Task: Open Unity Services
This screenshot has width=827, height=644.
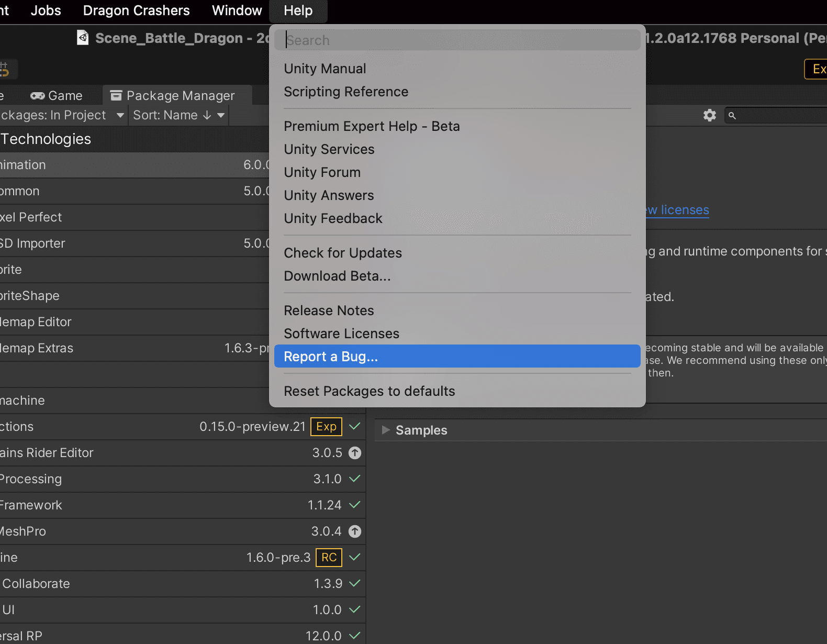Action: [457, 149]
